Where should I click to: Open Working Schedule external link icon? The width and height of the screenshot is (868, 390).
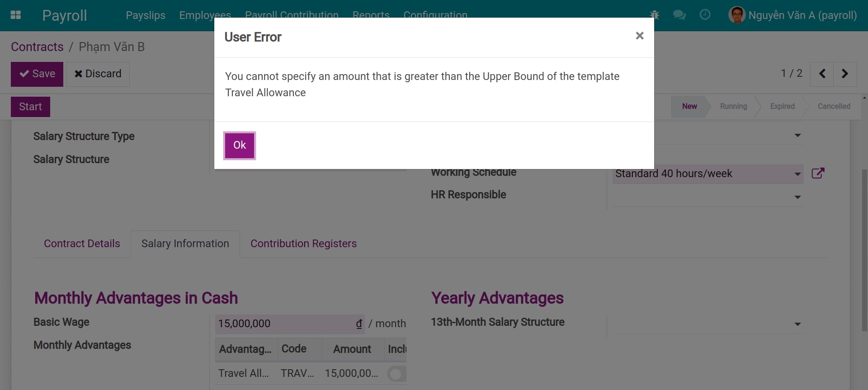[x=818, y=174]
